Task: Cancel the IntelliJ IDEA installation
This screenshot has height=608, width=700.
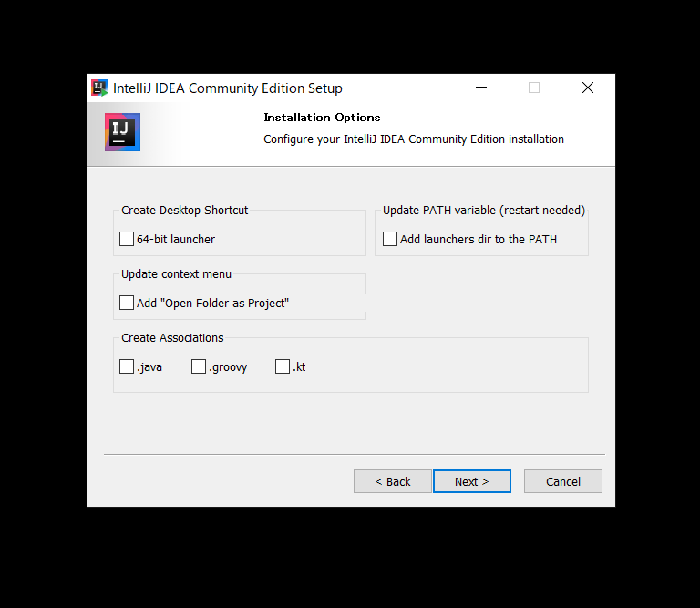Action: pyautogui.click(x=563, y=481)
